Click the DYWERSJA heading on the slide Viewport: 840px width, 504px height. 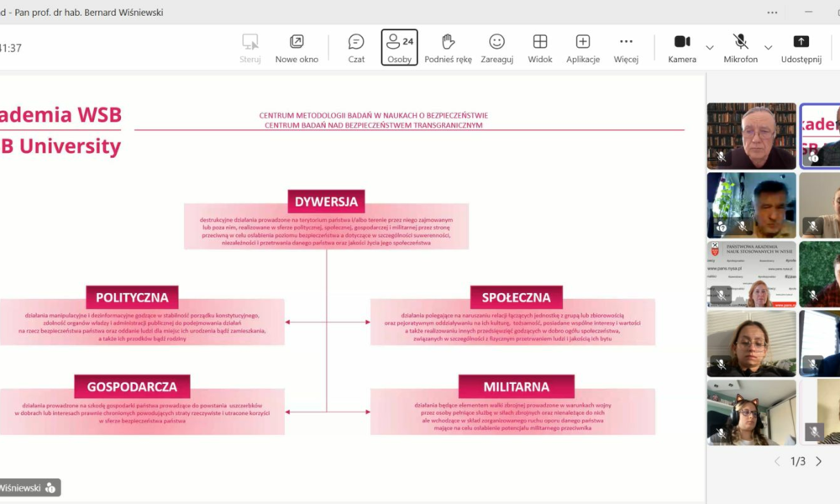point(326,202)
